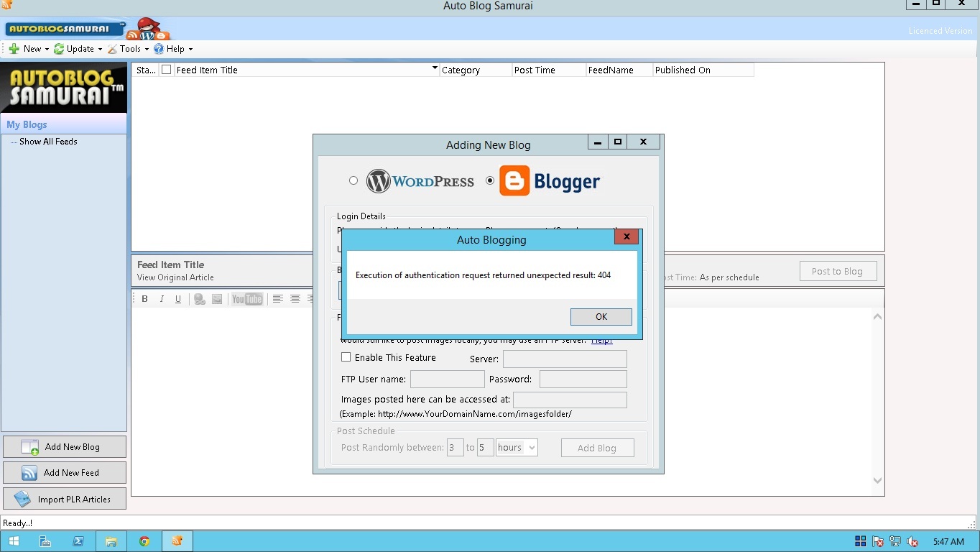Tick the Enable This Feature checkbox
Image resolution: width=980 pixels, height=552 pixels.
pyautogui.click(x=346, y=357)
